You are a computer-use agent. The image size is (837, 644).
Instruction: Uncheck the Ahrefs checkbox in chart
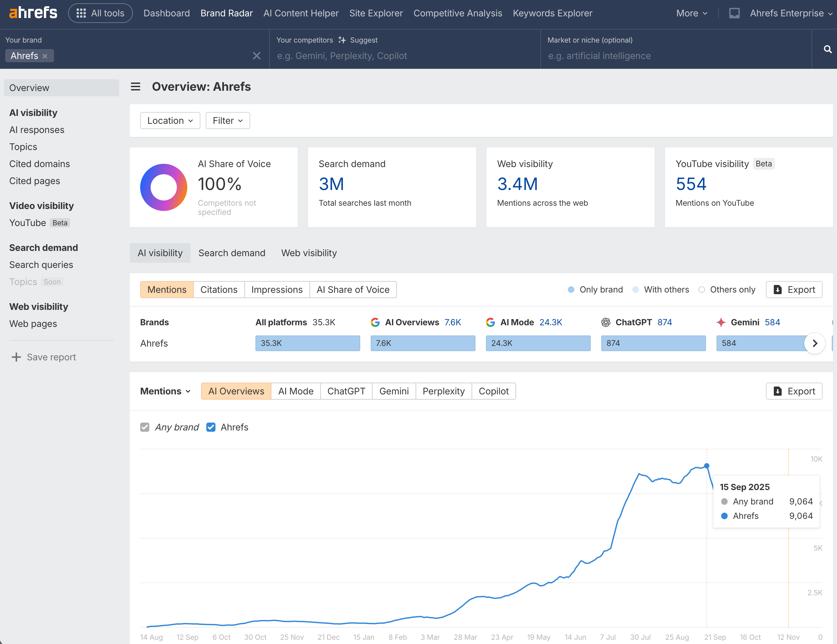pos(211,427)
